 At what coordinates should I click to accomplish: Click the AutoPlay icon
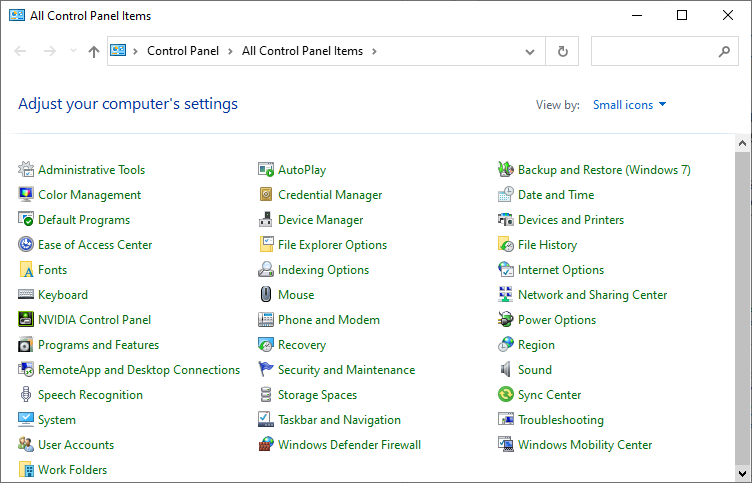(266, 169)
